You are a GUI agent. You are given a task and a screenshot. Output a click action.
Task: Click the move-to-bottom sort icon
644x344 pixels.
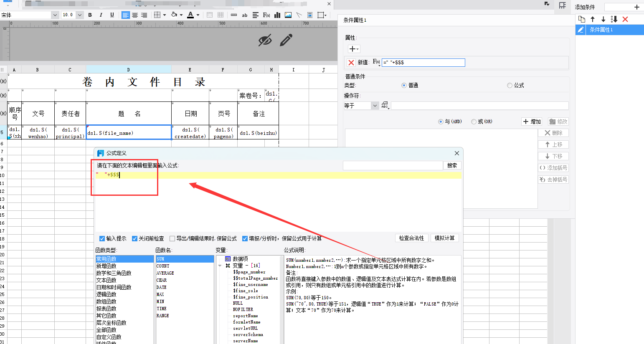614,19
